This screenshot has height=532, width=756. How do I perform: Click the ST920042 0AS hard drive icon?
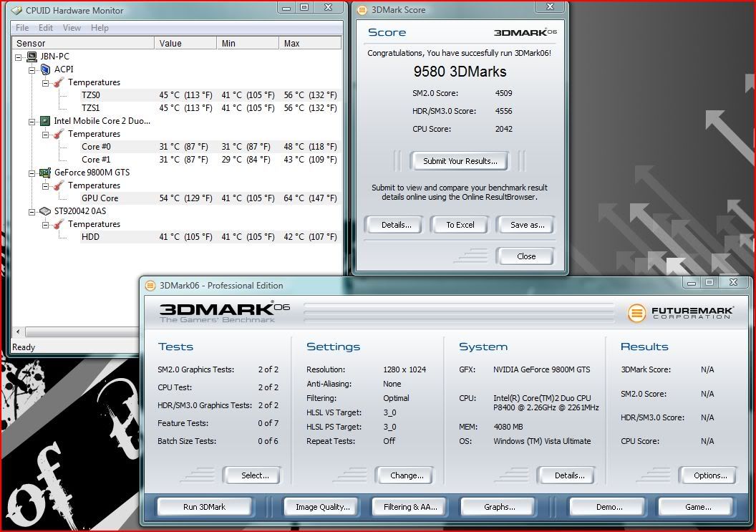pos(45,211)
